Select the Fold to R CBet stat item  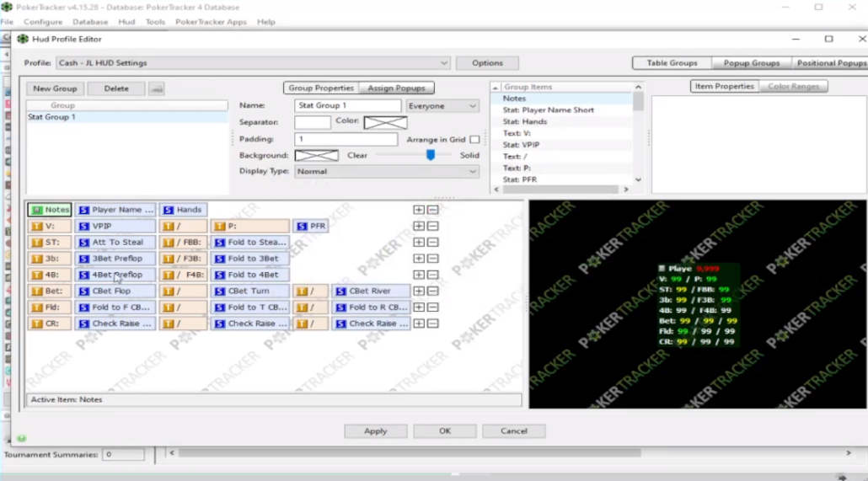(x=371, y=307)
